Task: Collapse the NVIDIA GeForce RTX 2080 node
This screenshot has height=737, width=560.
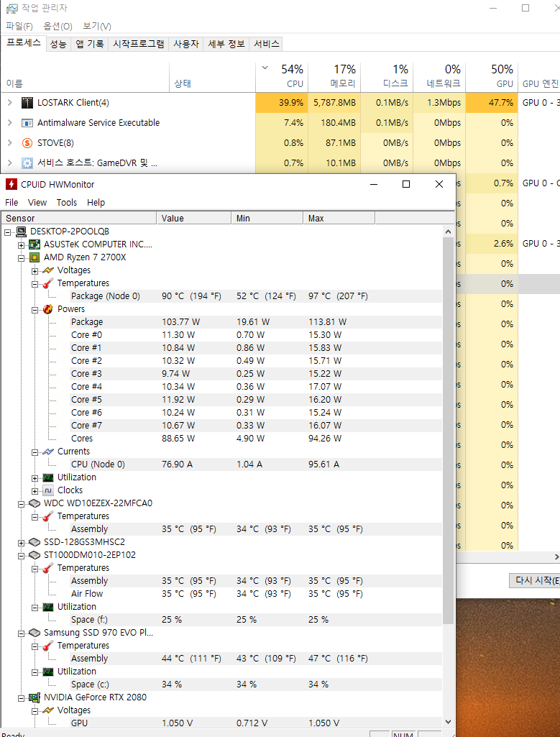Action: (21, 698)
